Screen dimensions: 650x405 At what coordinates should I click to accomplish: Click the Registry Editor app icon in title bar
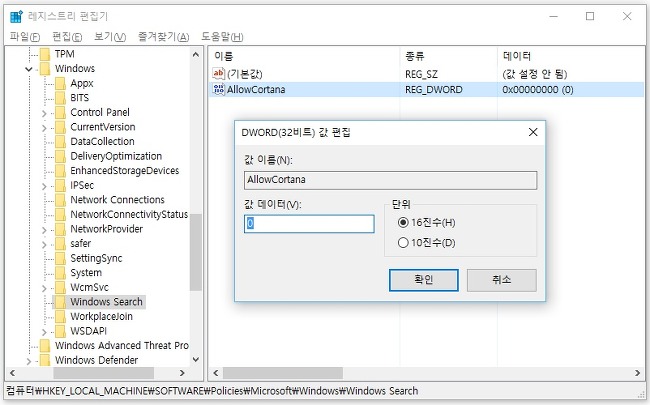pos(16,17)
